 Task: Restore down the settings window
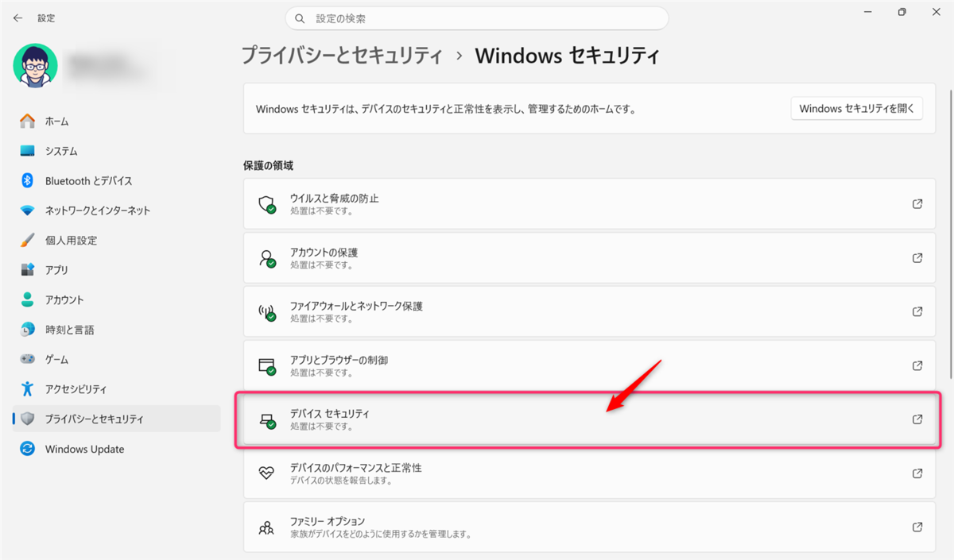pyautogui.click(x=902, y=12)
